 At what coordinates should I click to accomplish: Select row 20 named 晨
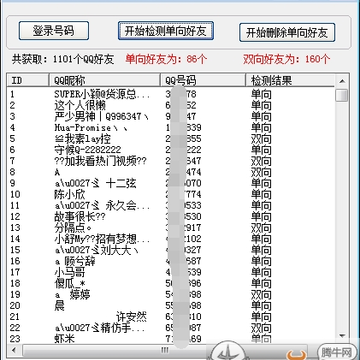pos(171,305)
